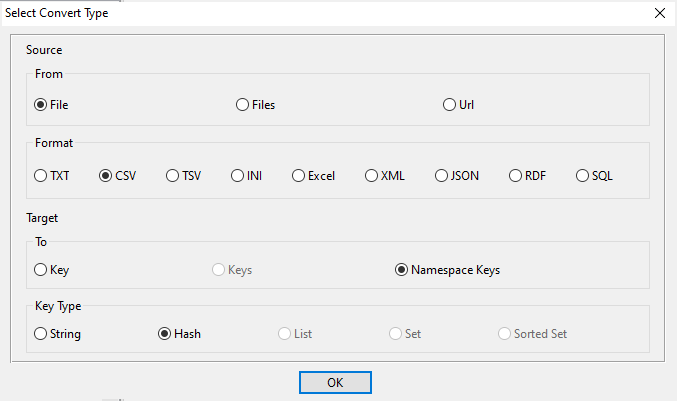The height and width of the screenshot is (401, 677).
Task: Select XML format radio button
Action: [x=372, y=176]
